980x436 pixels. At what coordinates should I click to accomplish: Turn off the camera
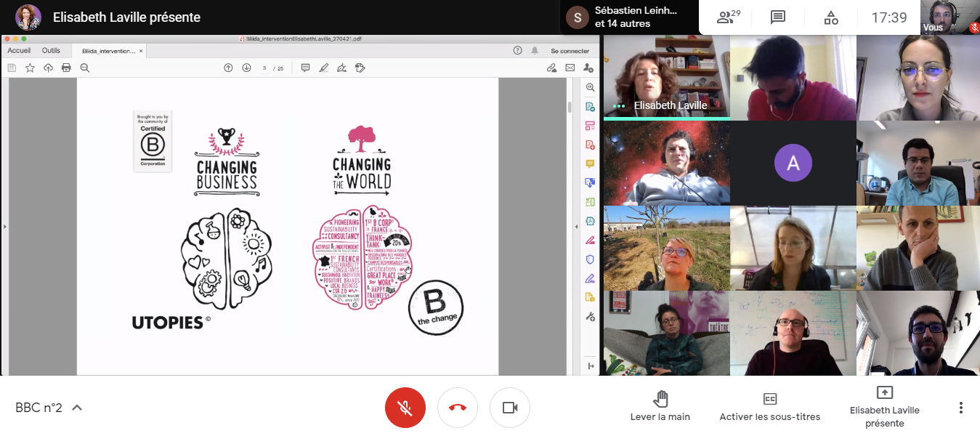[x=510, y=408]
